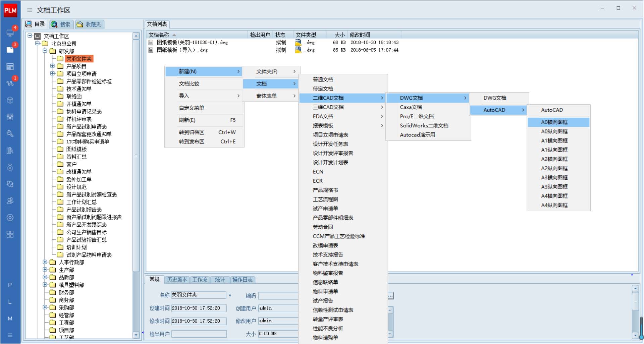Image resolution: width=644 pixels, height=344 pixels.
Task: Click the red PLM logo
Action: click(10, 10)
